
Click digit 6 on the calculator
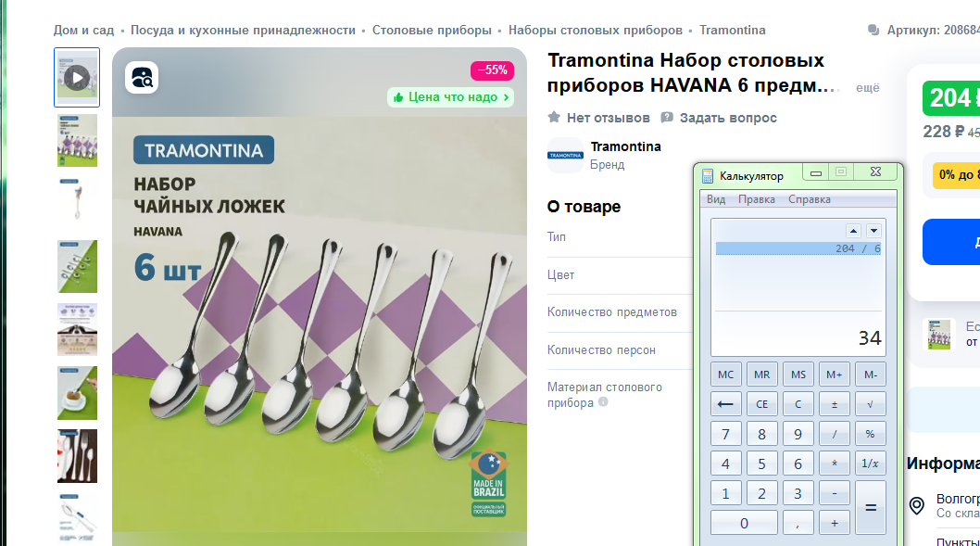(798, 463)
